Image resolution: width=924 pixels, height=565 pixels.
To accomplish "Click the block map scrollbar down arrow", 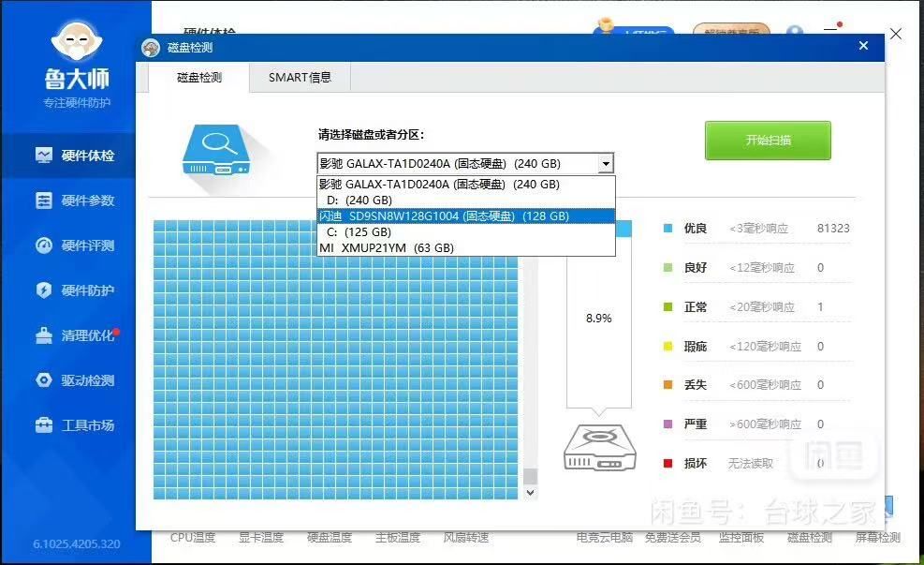I will pos(531,492).
